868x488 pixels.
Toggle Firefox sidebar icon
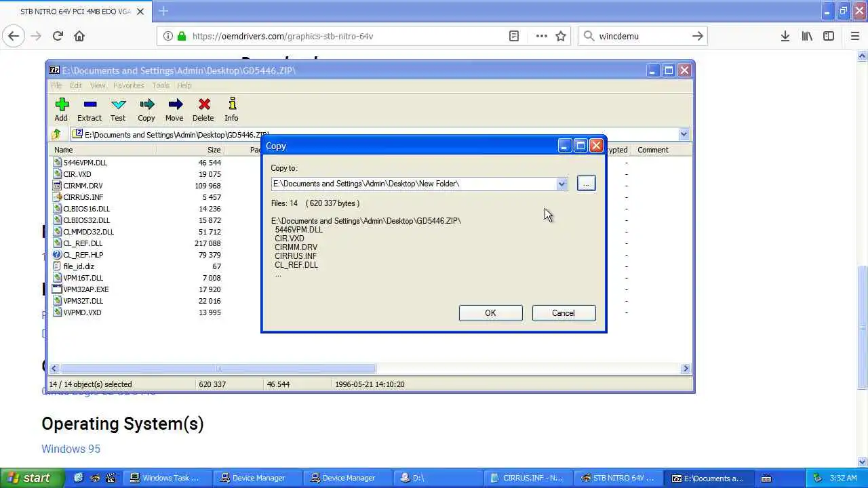pyautogui.click(x=829, y=36)
